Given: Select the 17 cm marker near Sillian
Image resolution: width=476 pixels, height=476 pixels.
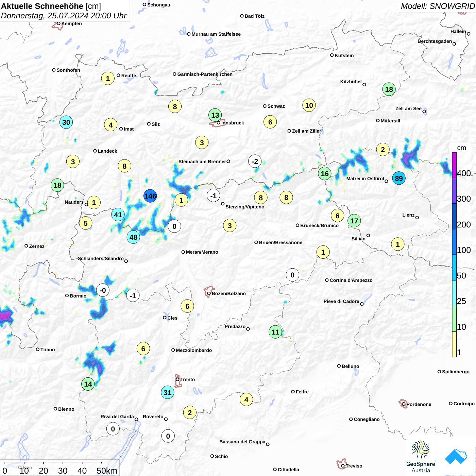Looking at the screenshot, I should pos(354,221).
